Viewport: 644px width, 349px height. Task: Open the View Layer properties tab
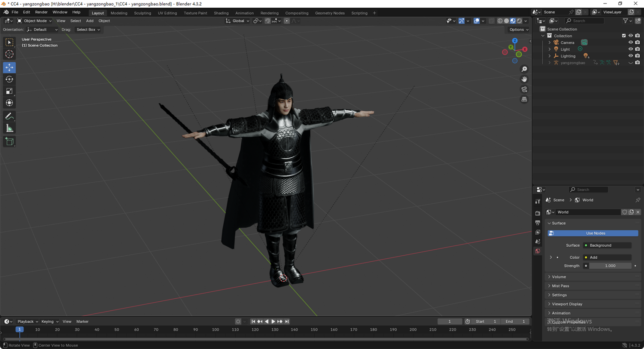pyautogui.click(x=538, y=232)
